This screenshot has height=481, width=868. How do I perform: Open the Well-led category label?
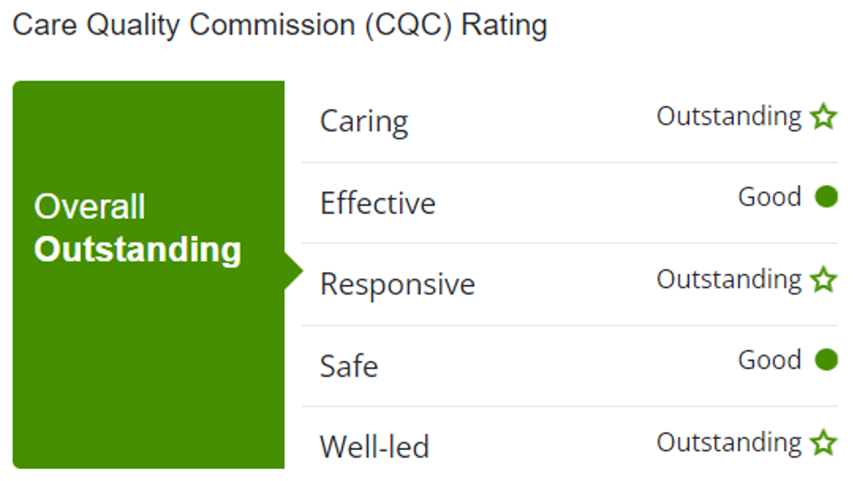tap(374, 447)
